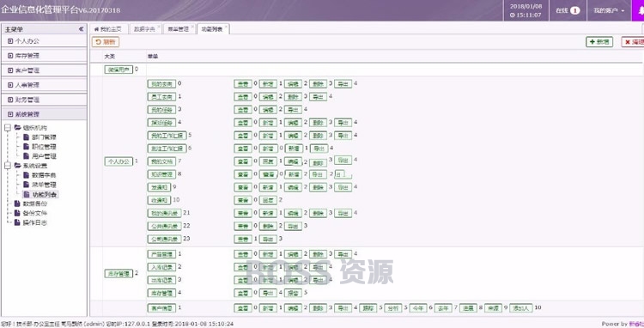Image resolution: width=644 pixels, height=328 pixels.
Task: Click the 数据字典 file icon in tree
Action: tap(26, 175)
